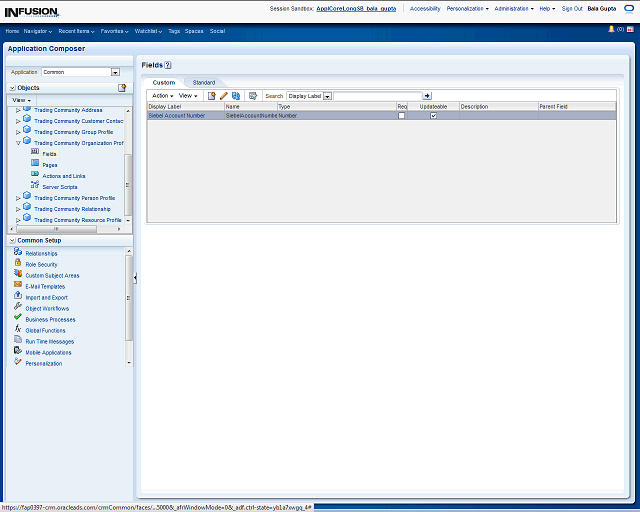This screenshot has width=640, height=512.
Task: Click the Global Functions fx icon
Action: [x=18, y=329]
